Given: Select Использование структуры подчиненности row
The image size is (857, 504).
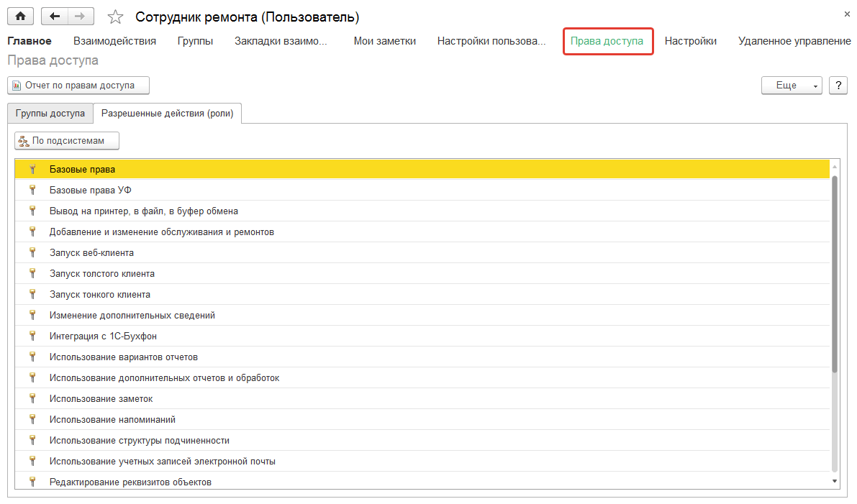Looking at the screenshot, I should [x=422, y=440].
